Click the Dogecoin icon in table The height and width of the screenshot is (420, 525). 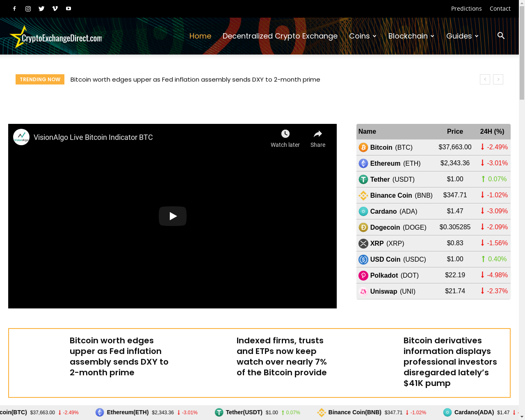click(363, 227)
